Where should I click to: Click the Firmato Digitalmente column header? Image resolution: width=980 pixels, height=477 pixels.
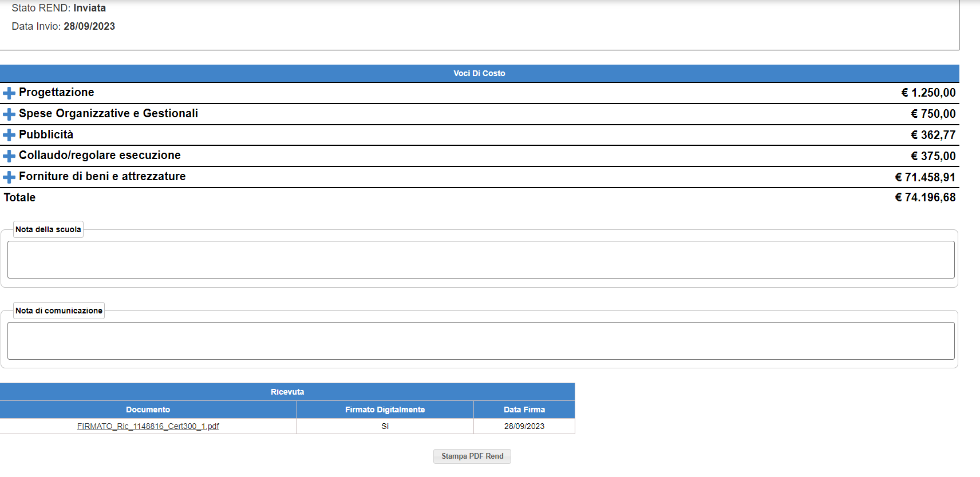click(385, 410)
